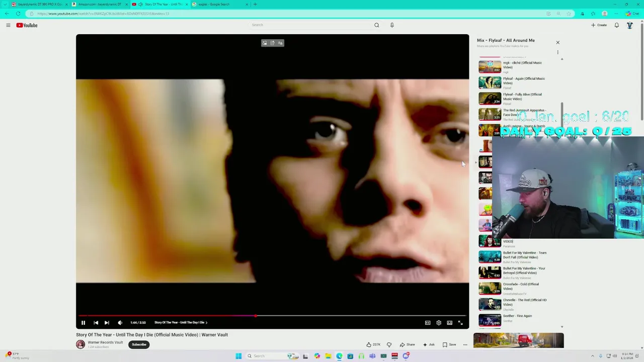Reload the current page
644x362 pixels.
point(18,14)
